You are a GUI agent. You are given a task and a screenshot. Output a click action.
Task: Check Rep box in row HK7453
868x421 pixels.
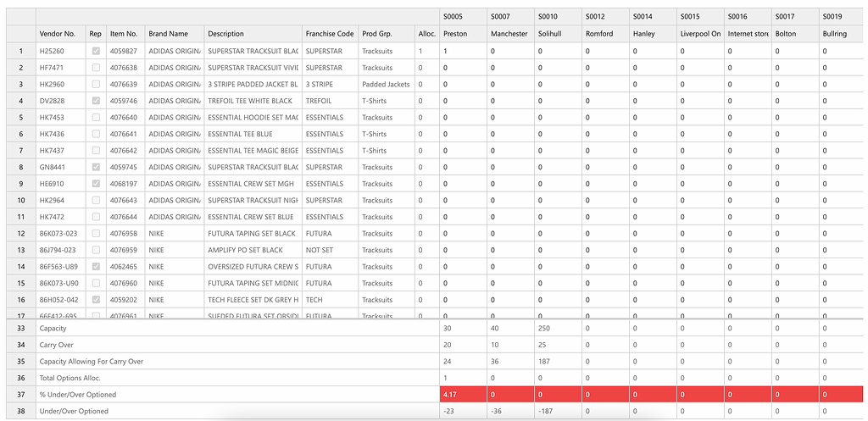(97, 117)
